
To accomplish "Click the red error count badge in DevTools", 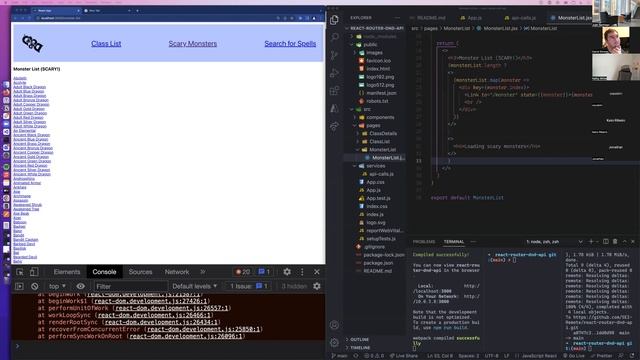I will click(x=243, y=272).
